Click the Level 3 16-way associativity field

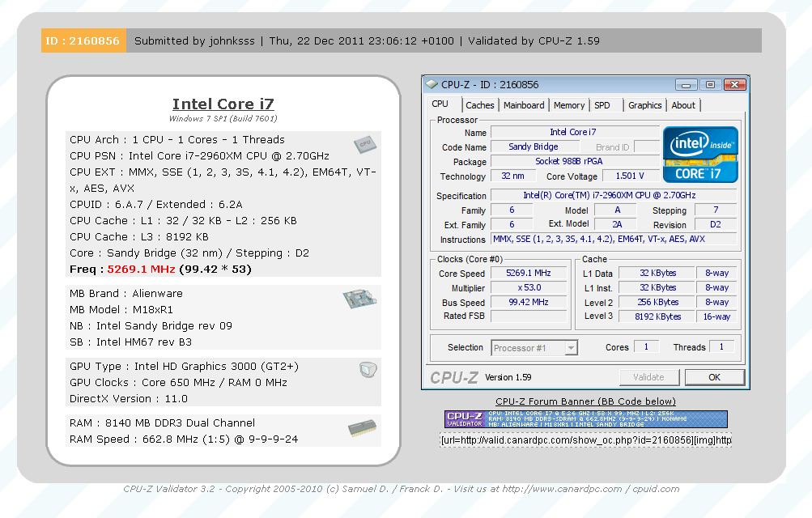pyautogui.click(x=716, y=316)
